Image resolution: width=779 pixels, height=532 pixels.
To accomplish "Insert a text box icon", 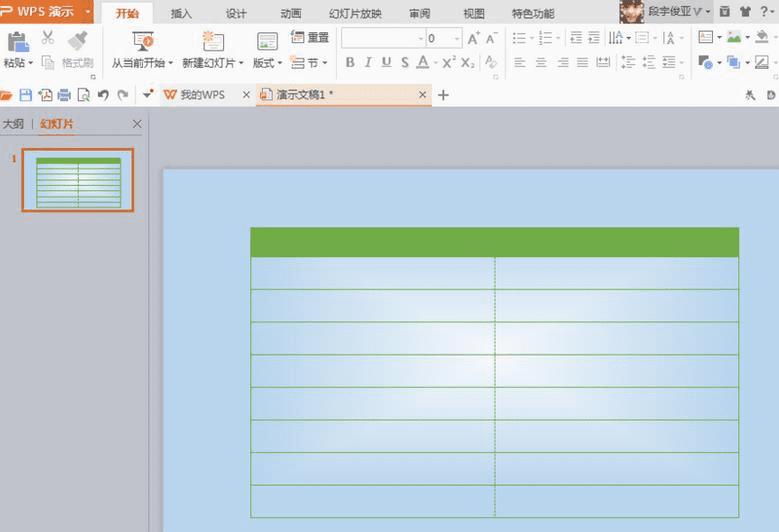I will 705,37.
